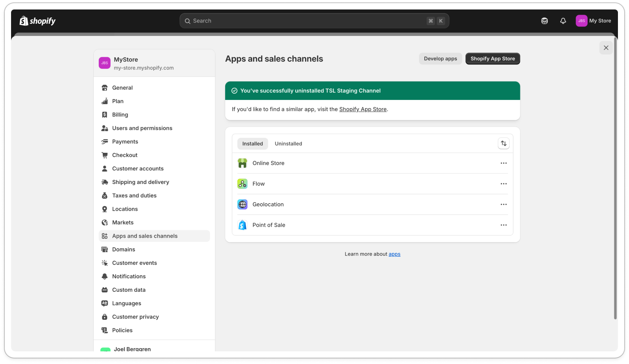Click the Markets globe icon
Viewport: 629px width, 364px height.
(x=105, y=222)
